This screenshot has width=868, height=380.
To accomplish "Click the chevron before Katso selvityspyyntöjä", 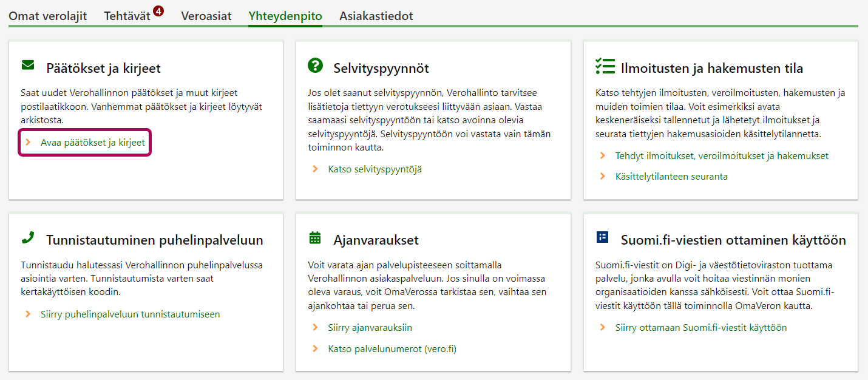I will [315, 169].
